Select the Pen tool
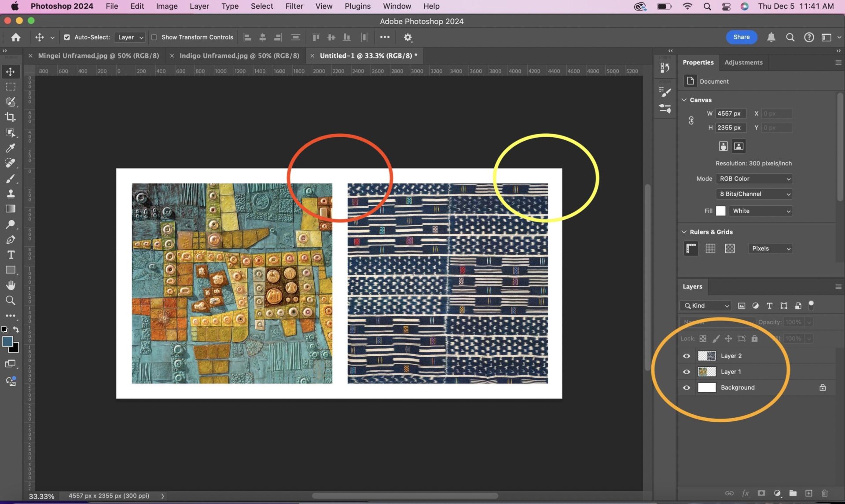Viewport: 845px width, 504px height. [10, 240]
